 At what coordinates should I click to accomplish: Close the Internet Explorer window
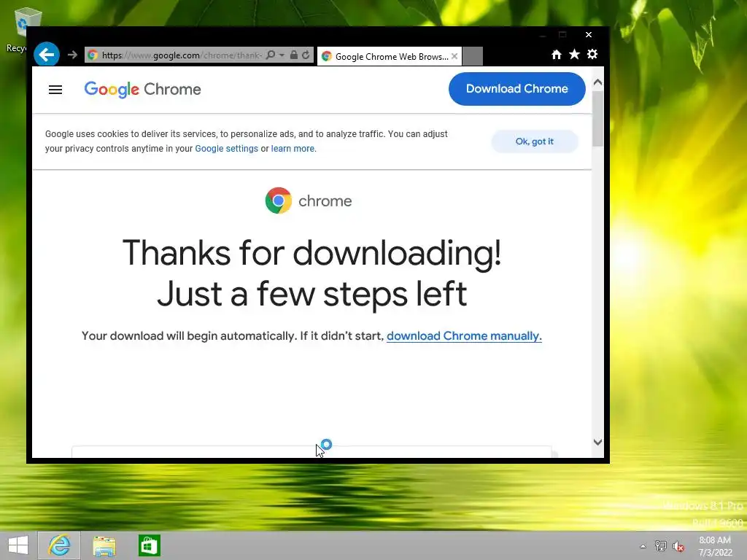pyautogui.click(x=589, y=35)
